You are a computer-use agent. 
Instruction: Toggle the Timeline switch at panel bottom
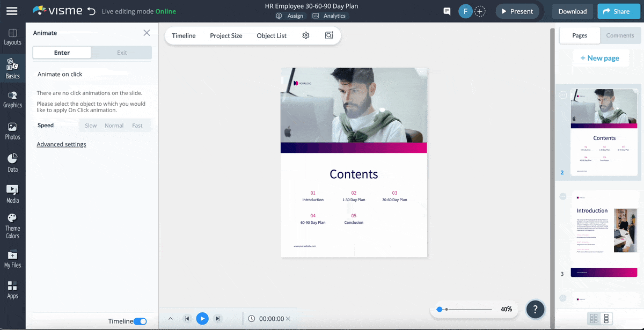click(x=140, y=321)
